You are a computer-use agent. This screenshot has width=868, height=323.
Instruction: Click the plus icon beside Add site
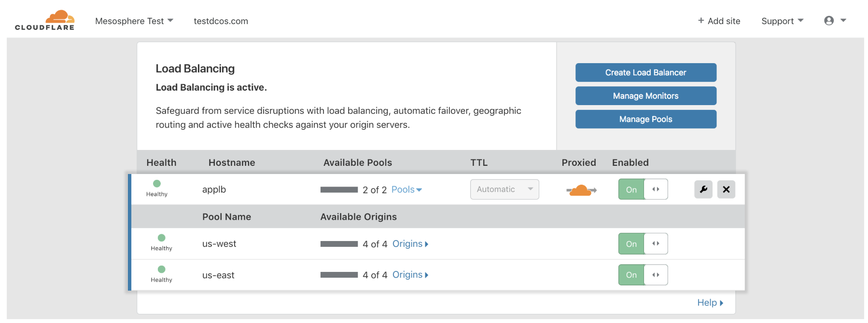tap(701, 21)
